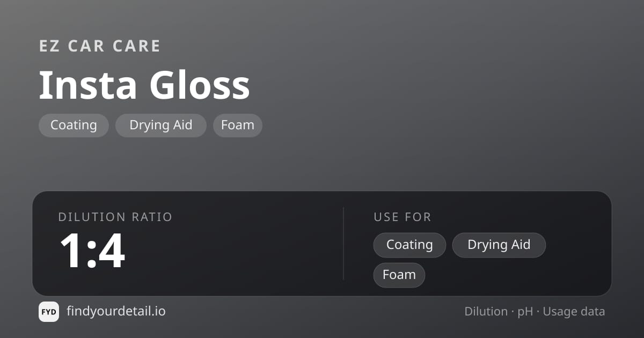The image size is (644, 338).
Task: Click the FYD logo icon
Action: pyautogui.click(x=49, y=312)
